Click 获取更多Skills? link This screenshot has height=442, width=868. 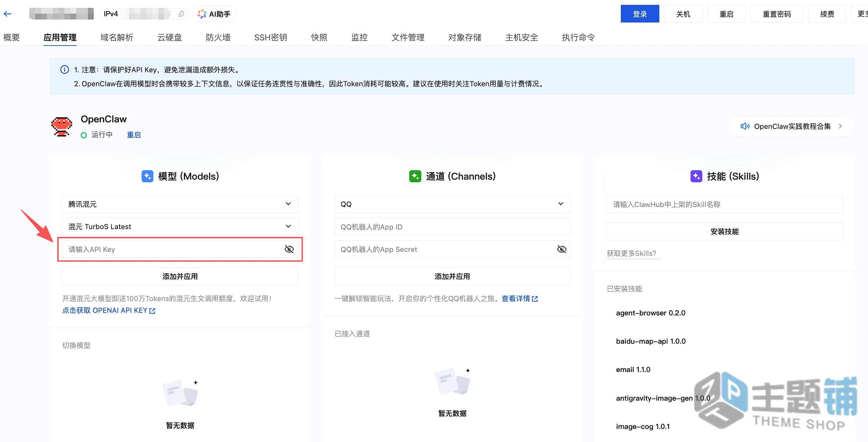631,253
